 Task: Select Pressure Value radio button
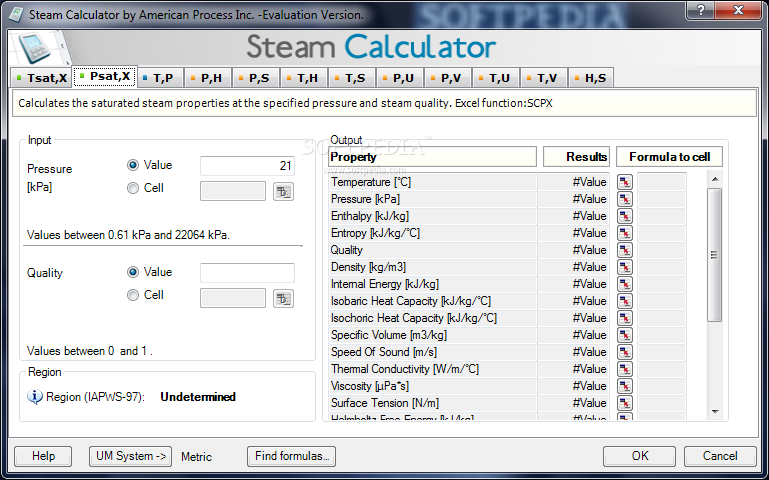pos(133,165)
